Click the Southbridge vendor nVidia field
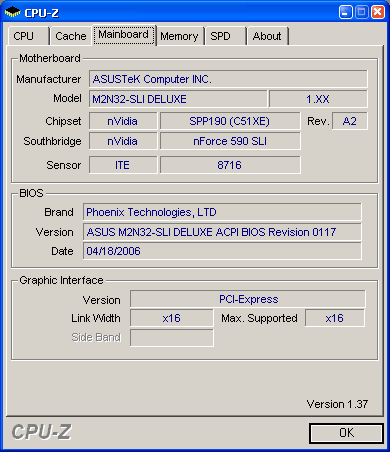The height and width of the screenshot is (452, 390). [x=123, y=141]
